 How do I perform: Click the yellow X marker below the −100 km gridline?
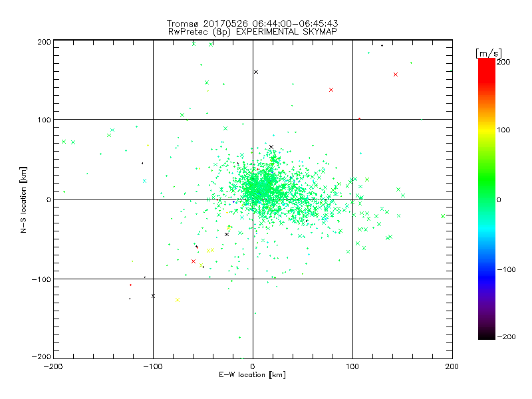coord(178,300)
